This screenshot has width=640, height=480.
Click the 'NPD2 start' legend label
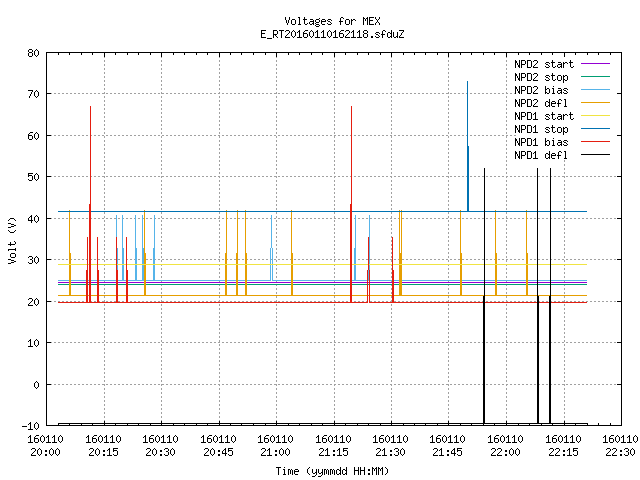[x=544, y=64]
